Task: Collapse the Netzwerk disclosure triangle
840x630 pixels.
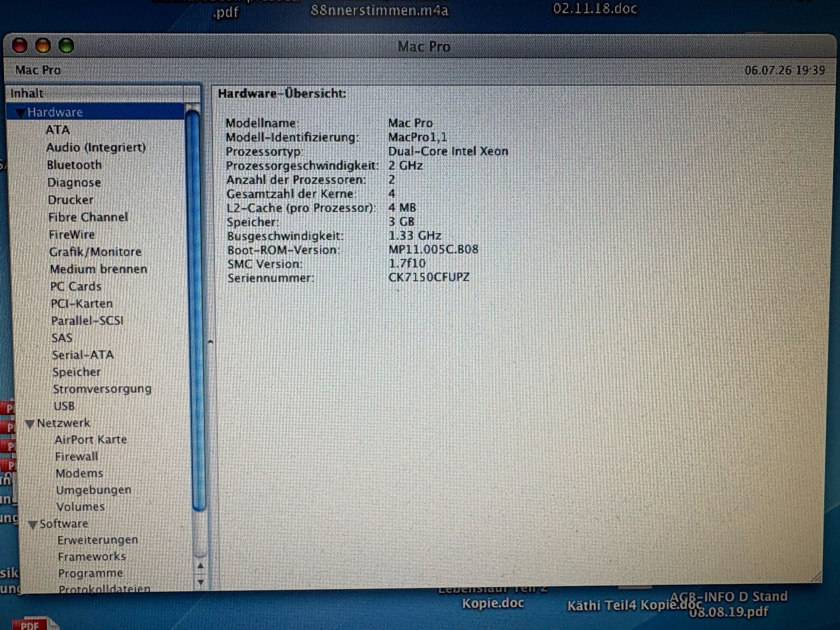Action: (30, 424)
